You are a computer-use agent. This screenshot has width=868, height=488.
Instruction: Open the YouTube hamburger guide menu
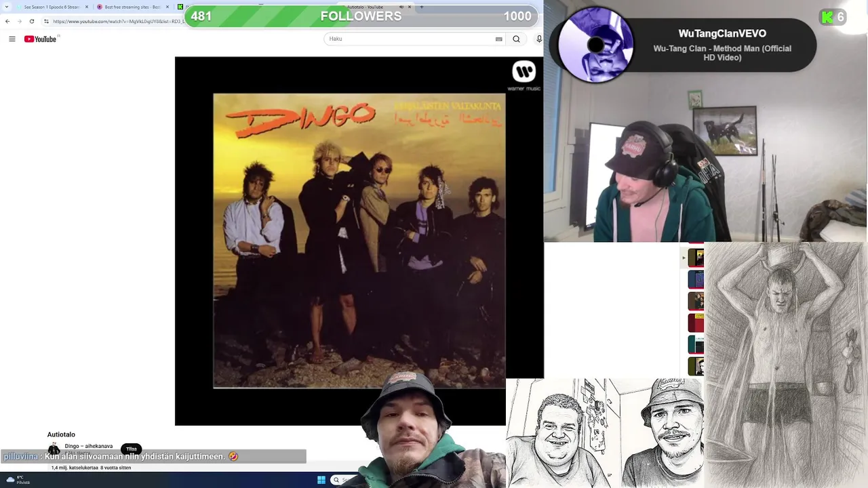click(12, 39)
